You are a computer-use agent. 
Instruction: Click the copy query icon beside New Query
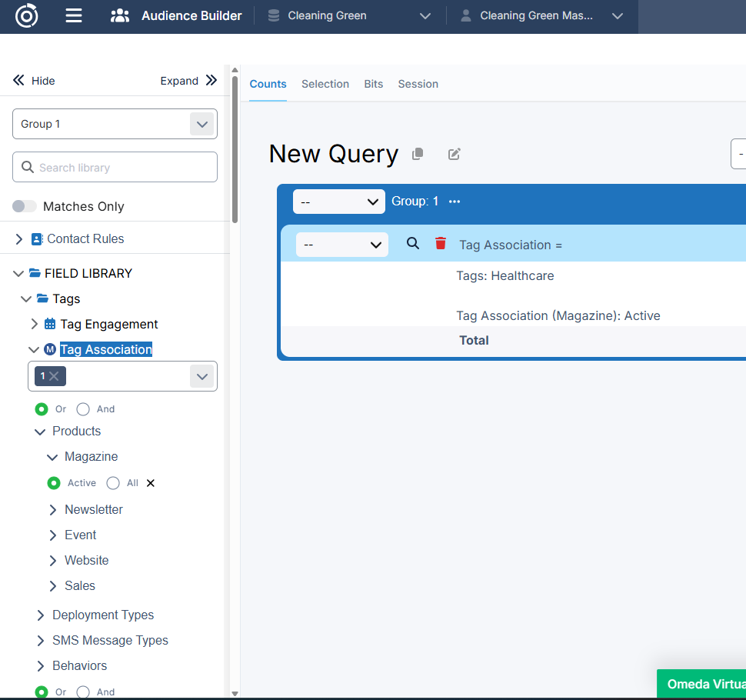tap(418, 154)
